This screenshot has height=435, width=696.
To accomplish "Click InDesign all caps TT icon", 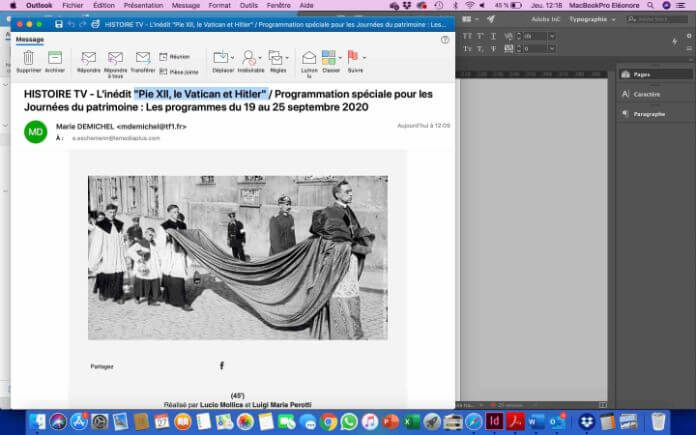I will (x=467, y=36).
